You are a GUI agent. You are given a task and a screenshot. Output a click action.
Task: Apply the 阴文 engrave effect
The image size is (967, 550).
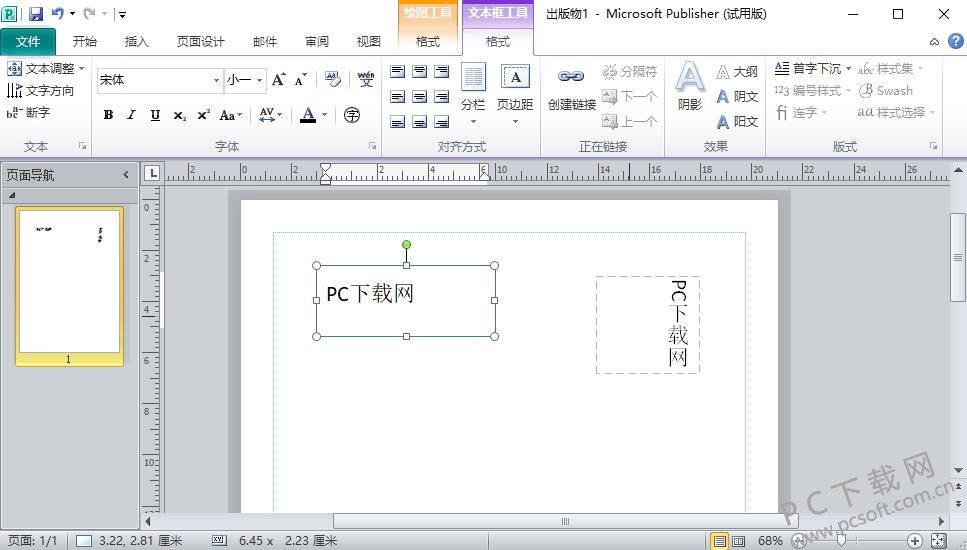pyautogui.click(x=736, y=97)
